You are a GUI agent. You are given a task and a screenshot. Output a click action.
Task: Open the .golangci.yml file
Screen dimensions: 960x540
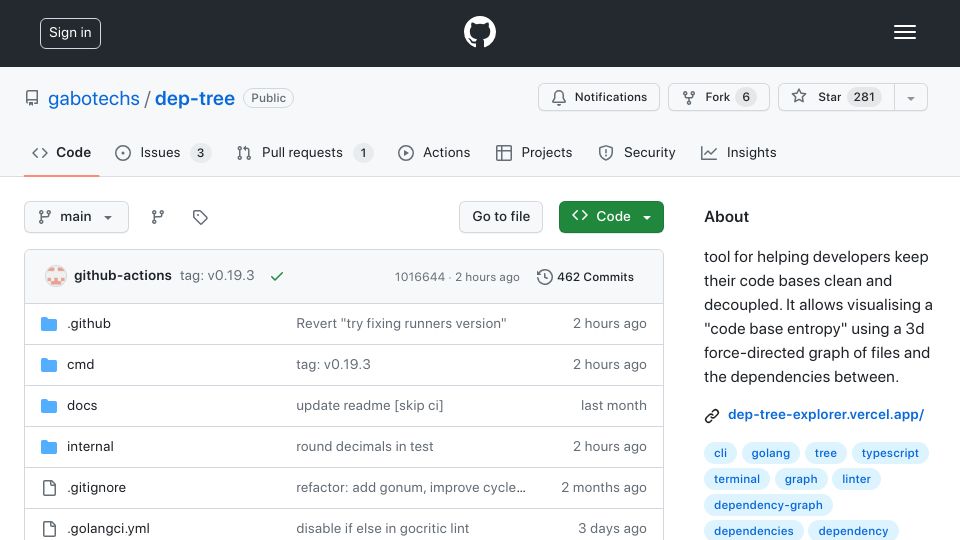coord(108,528)
